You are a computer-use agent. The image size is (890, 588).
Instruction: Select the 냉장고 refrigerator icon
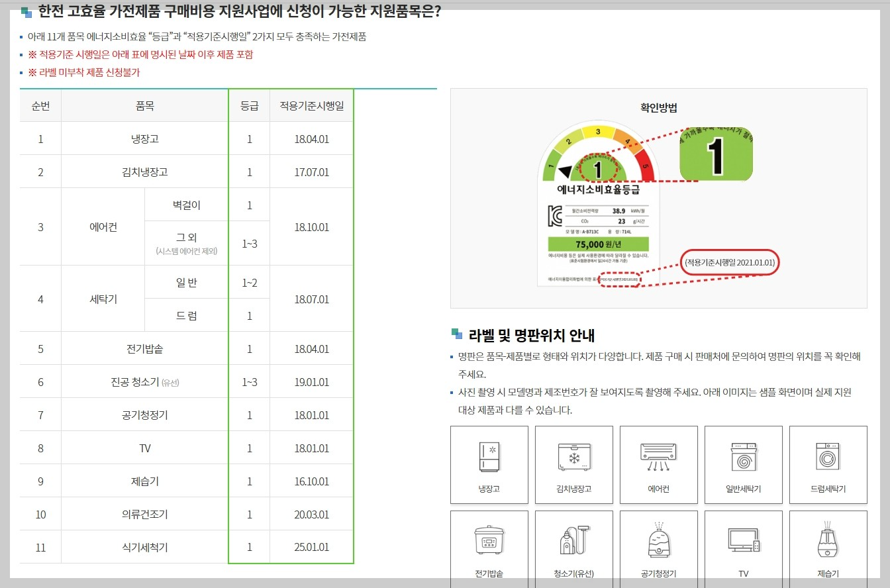click(x=489, y=464)
